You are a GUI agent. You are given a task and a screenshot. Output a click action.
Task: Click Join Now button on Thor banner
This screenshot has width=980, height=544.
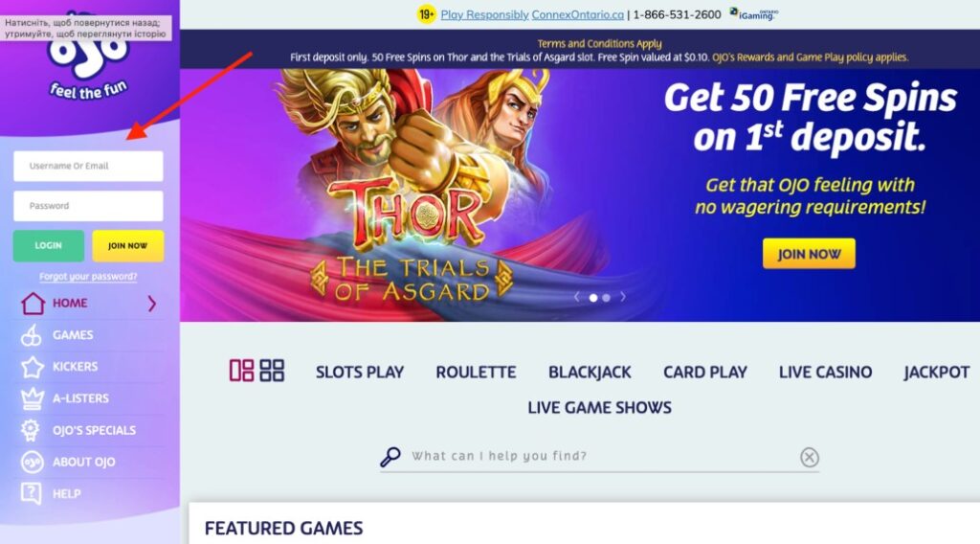coord(809,254)
